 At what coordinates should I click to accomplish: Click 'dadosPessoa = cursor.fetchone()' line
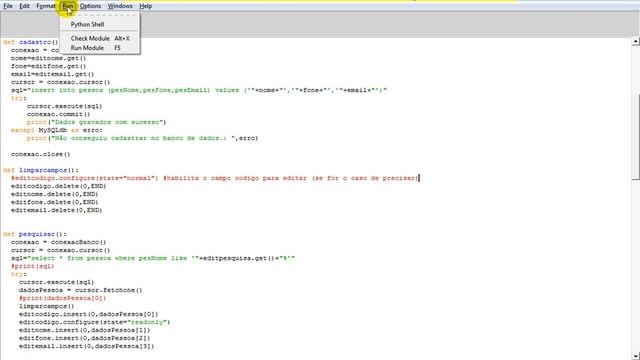pos(80,290)
